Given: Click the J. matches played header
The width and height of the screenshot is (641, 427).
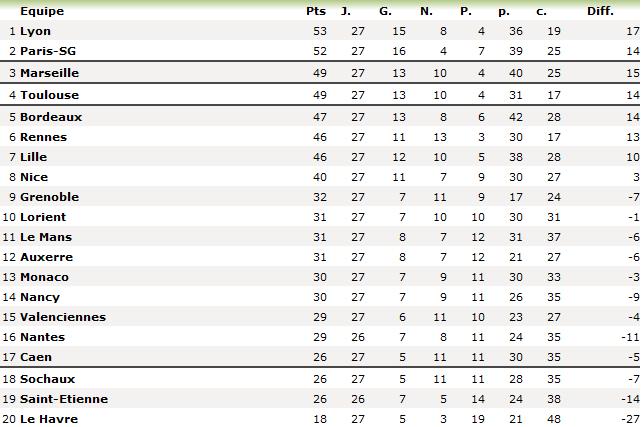Looking at the screenshot, I should click(346, 11).
